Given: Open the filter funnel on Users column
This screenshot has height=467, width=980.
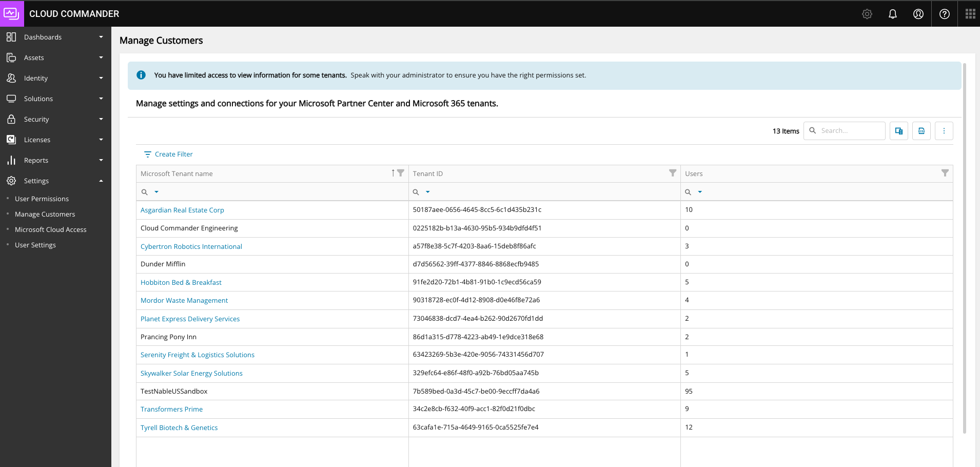Looking at the screenshot, I should [946, 173].
